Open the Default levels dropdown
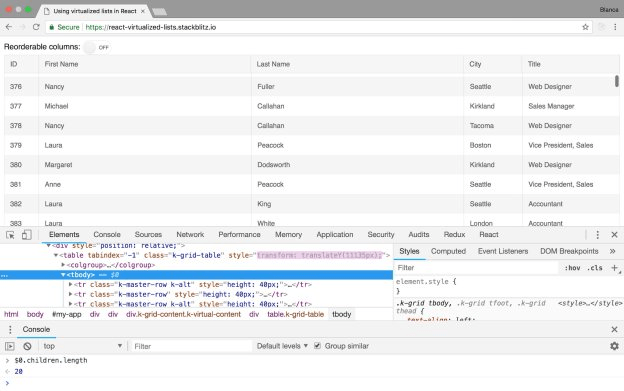The height and width of the screenshot is (391, 624). pos(282,346)
